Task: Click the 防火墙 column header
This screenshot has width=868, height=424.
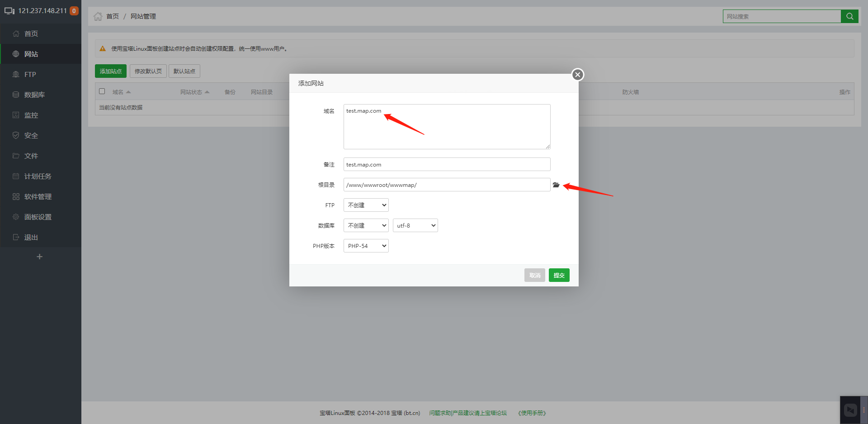Action: [x=631, y=92]
